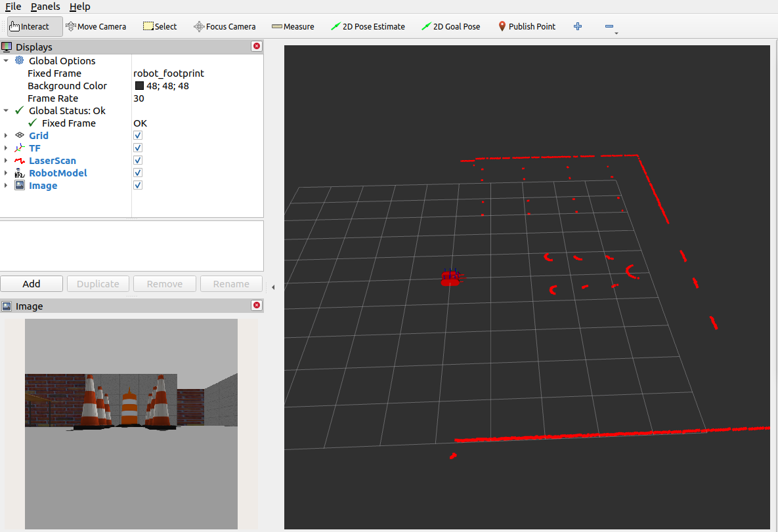Image resolution: width=778 pixels, height=532 pixels.
Task: Click the Background Color swatch
Action: coord(139,85)
